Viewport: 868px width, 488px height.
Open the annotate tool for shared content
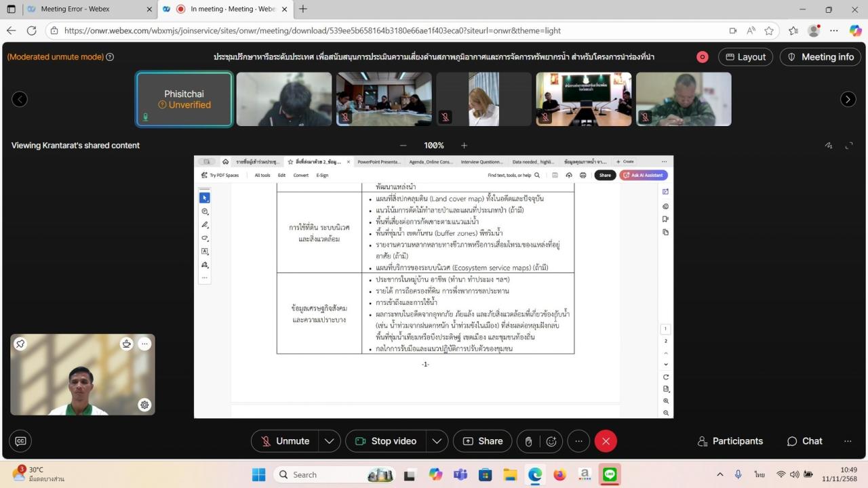pos(828,145)
